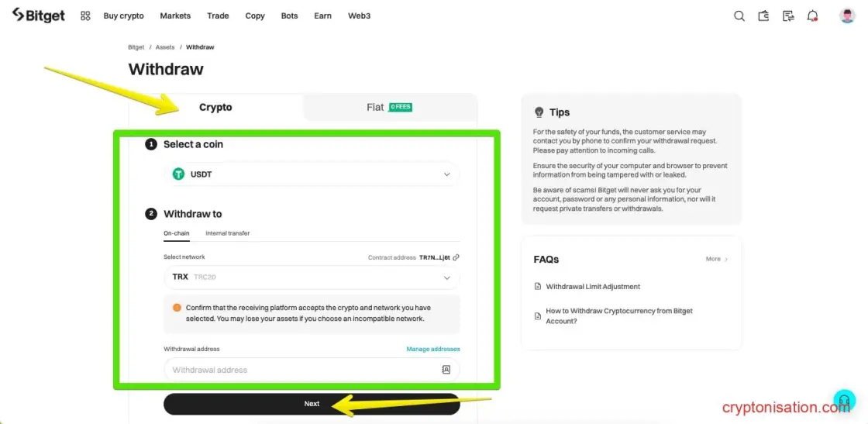
Task: Click the Bitget logo
Action: pos(38,16)
